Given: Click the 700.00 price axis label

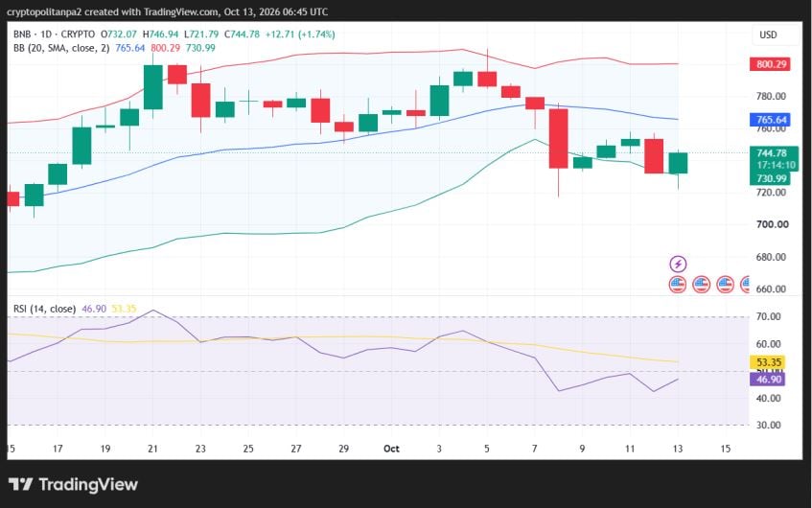Looking at the screenshot, I should point(772,224).
